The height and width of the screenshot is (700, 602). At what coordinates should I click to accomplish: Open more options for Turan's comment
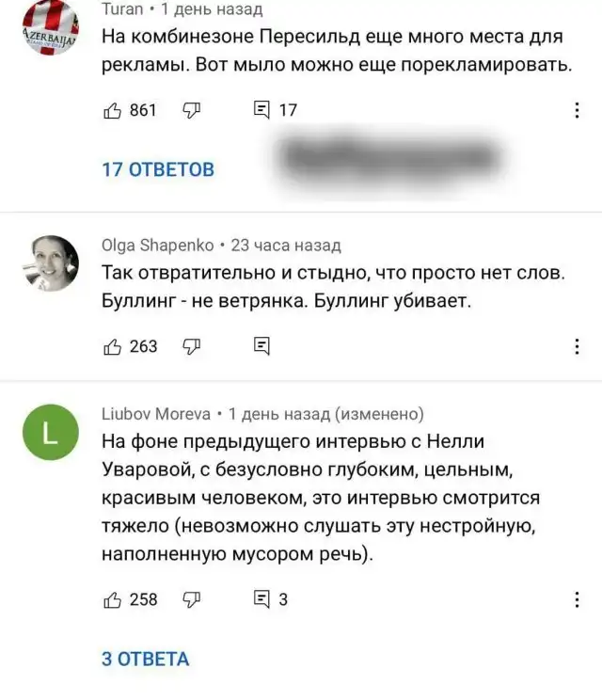click(x=577, y=110)
